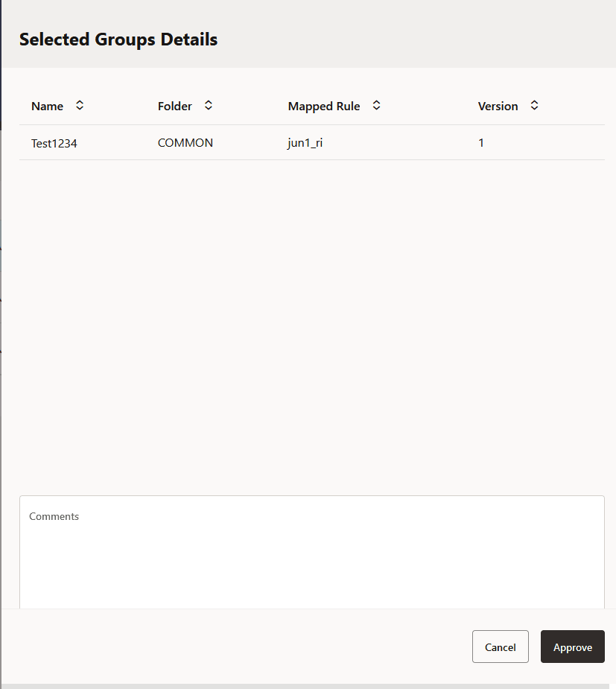Sort Name column descending with the down chevron

point(79,109)
